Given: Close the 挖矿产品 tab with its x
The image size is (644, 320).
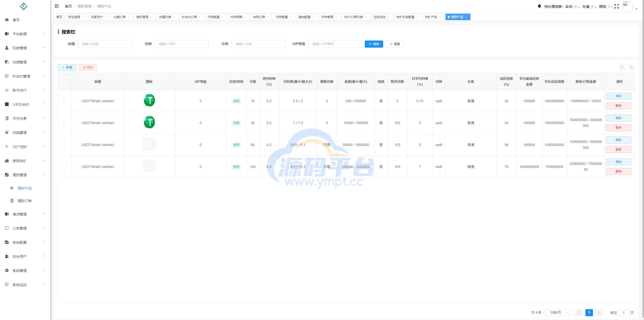Looking at the screenshot, I should (440, 17).
